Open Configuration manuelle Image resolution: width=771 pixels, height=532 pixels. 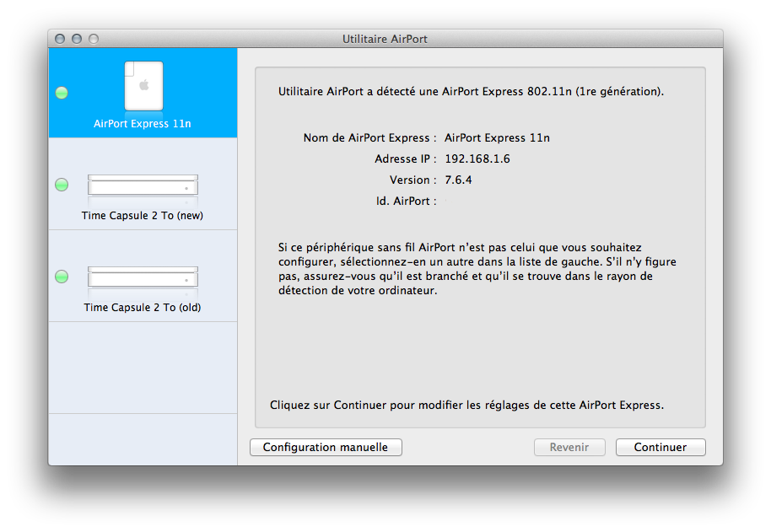(326, 447)
